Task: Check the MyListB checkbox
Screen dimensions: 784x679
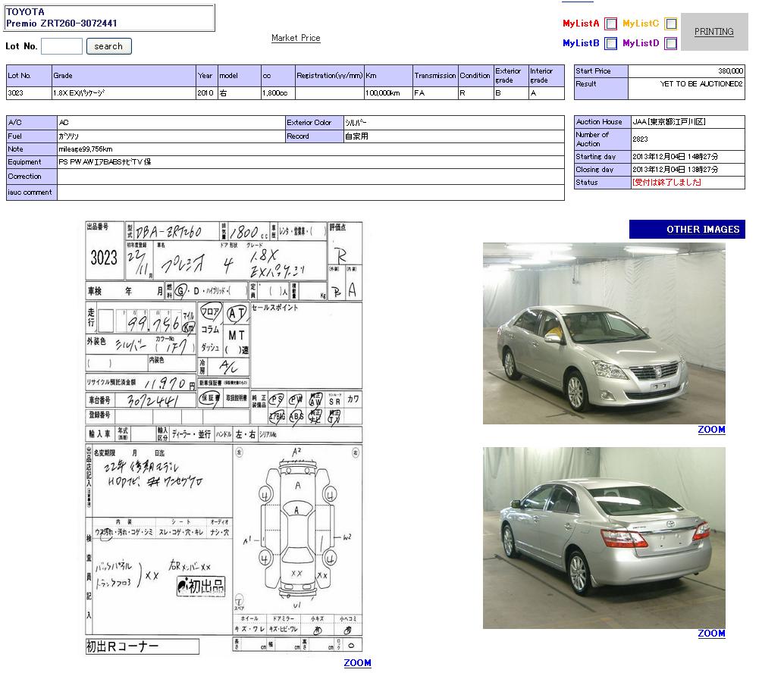Action: click(x=611, y=43)
